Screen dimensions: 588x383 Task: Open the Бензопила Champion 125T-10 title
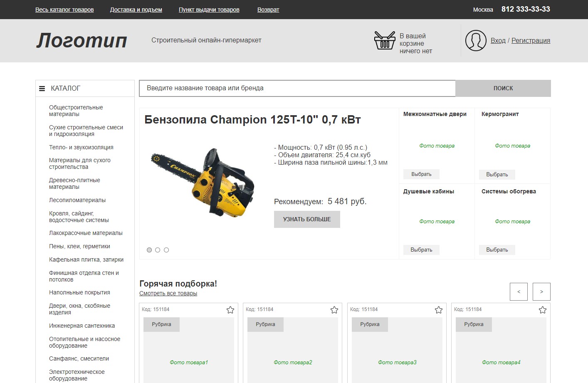tap(252, 120)
